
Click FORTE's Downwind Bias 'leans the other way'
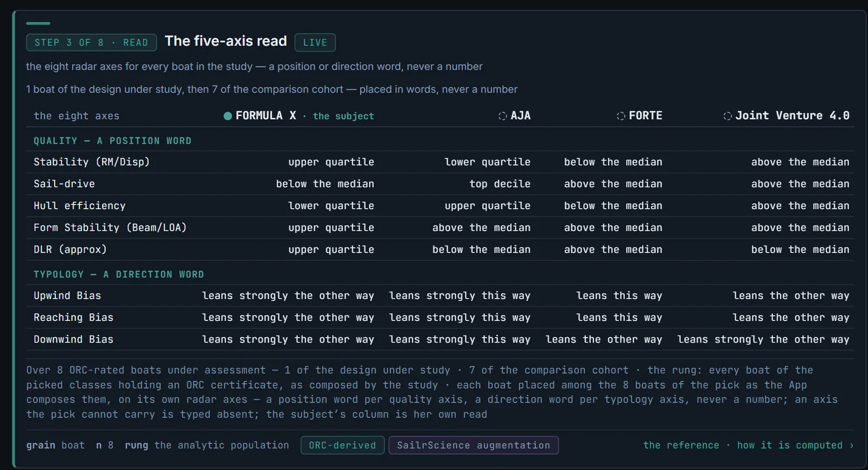[604, 339]
